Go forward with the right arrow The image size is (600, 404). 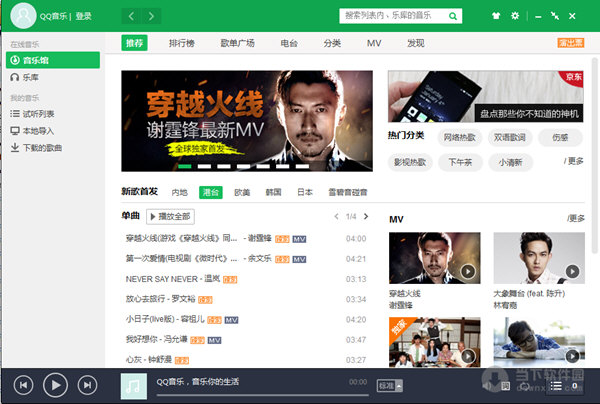151,16
